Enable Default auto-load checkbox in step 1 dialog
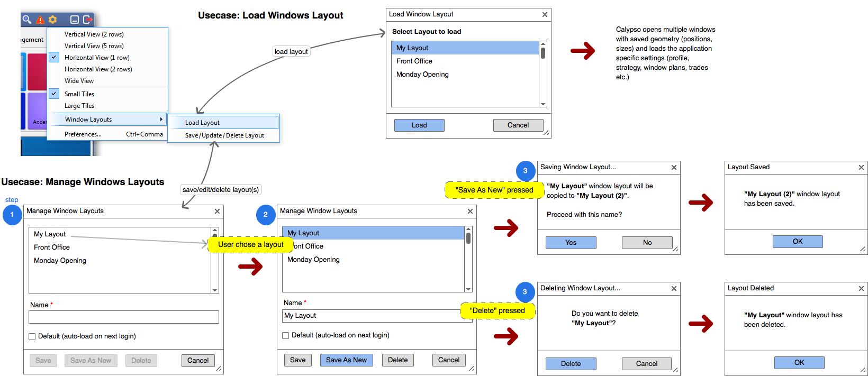Viewport: 868px width, 376px height. pyautogui.click(x=32, y=336)
